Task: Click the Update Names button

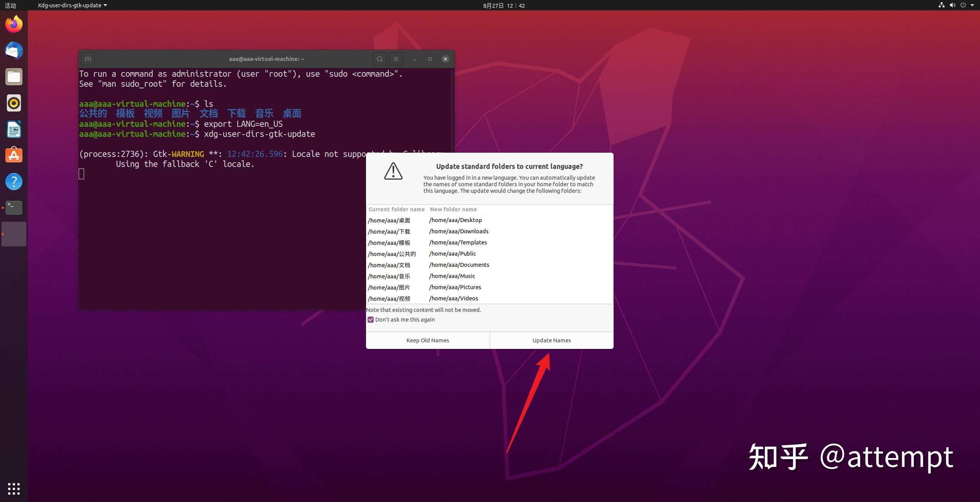Action: point(552,340)
